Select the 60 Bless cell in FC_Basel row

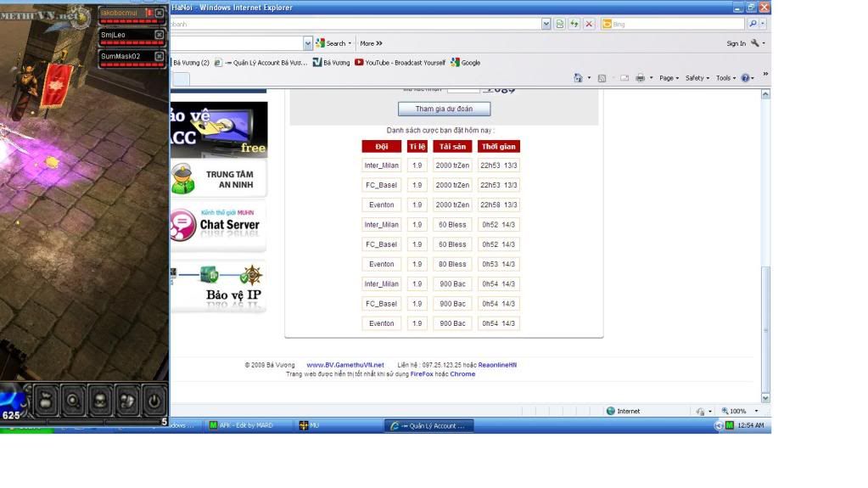453,244
